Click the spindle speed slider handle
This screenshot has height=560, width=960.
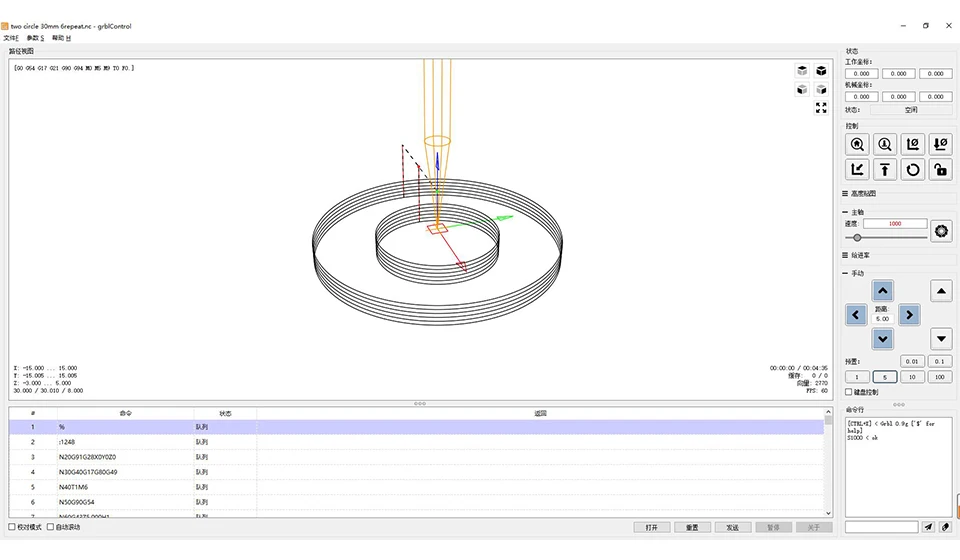click(857, 237)
